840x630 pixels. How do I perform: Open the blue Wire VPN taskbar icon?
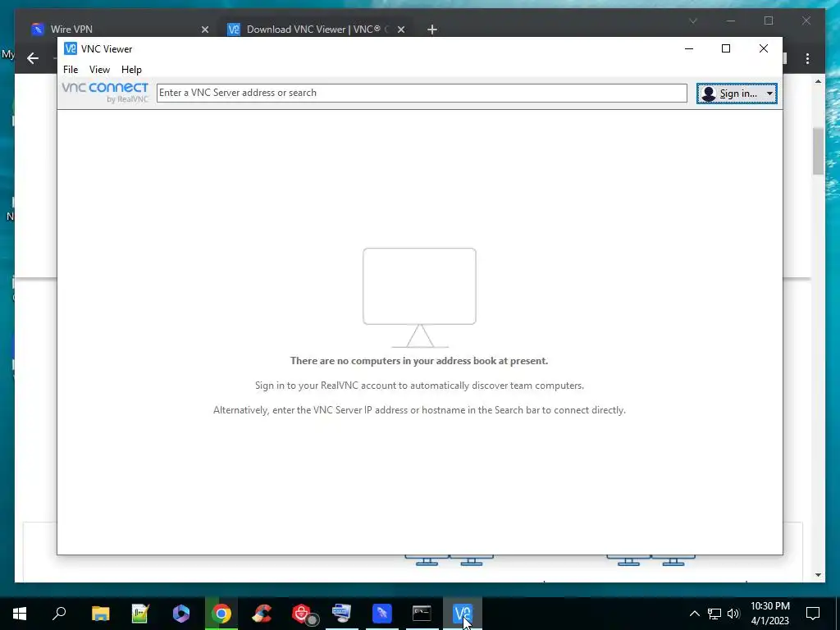[x=382, y=614]
